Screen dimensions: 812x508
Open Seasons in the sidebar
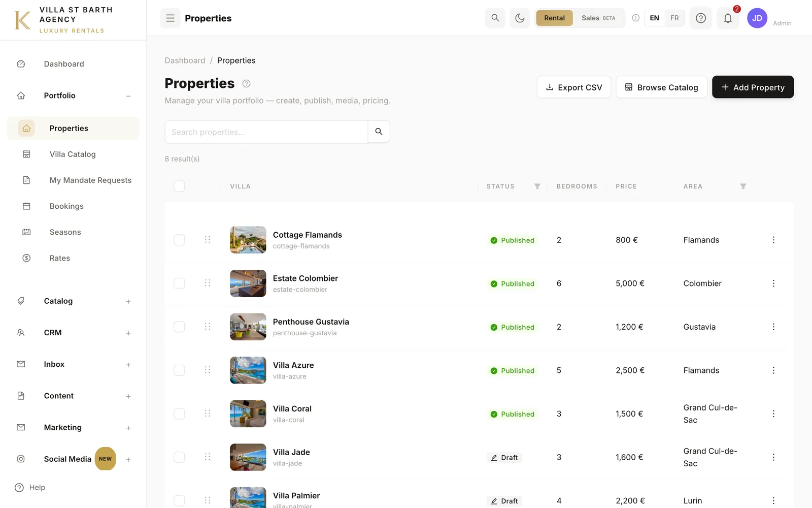[x=73, y=232]
